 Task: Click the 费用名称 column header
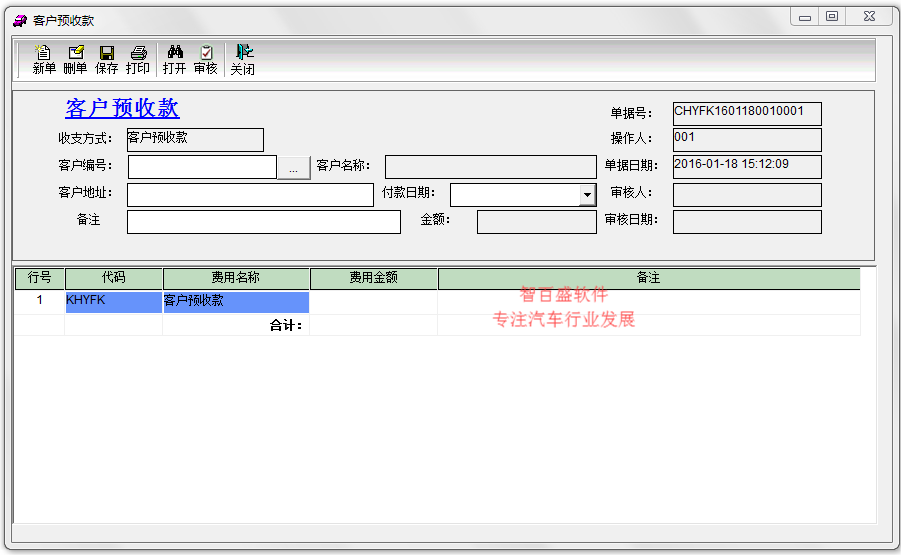(236, 278)
